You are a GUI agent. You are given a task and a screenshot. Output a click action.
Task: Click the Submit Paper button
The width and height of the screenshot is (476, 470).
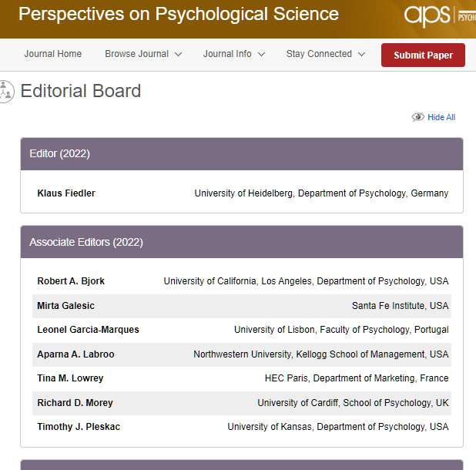[423, 55]
